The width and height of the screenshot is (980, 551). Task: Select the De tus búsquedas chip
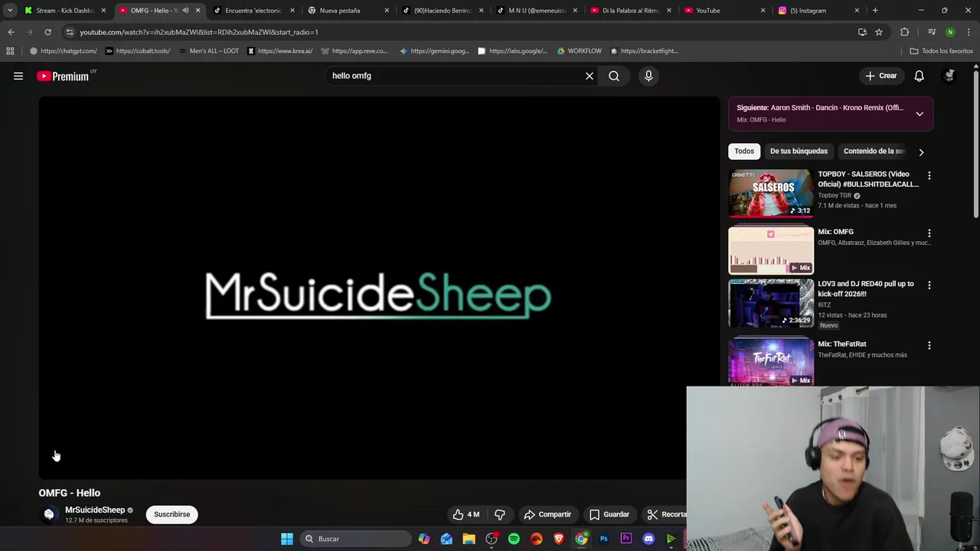(x=799, y=152)
